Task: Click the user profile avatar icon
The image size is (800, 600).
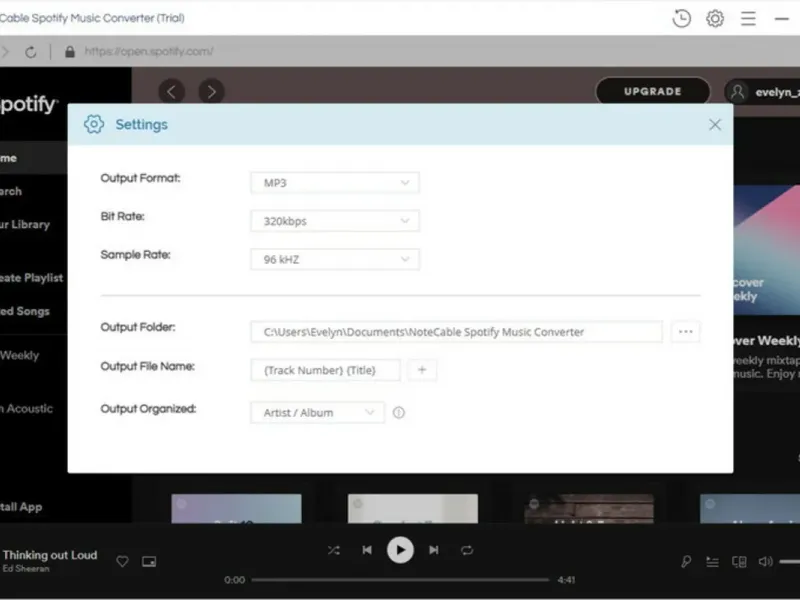Action: pyautogui.click(x=737, y=92)
